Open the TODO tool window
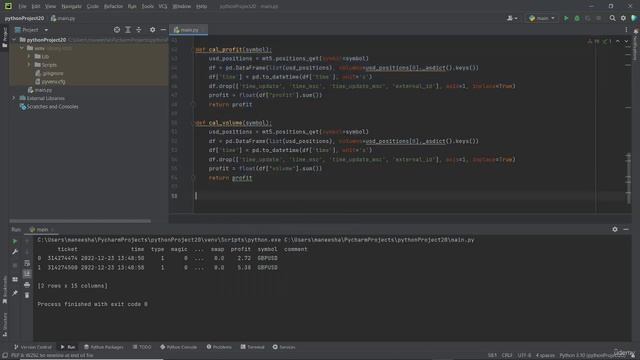640x360 pixels. tap(142, 347)
